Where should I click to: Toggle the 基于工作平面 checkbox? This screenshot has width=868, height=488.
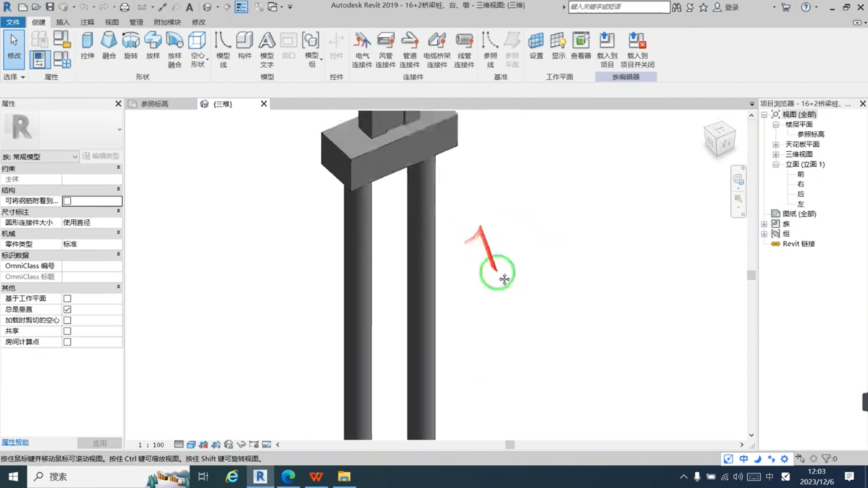pyautogui.click(x=67, y=299)
